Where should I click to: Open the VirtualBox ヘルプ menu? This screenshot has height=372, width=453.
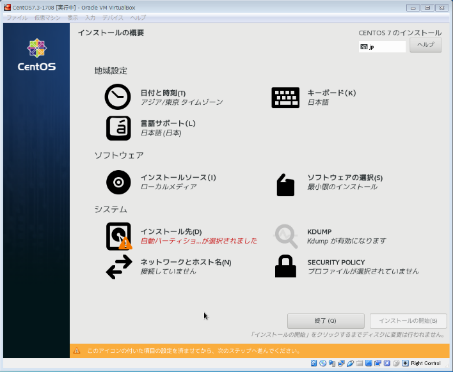click(x=138, y=18)
